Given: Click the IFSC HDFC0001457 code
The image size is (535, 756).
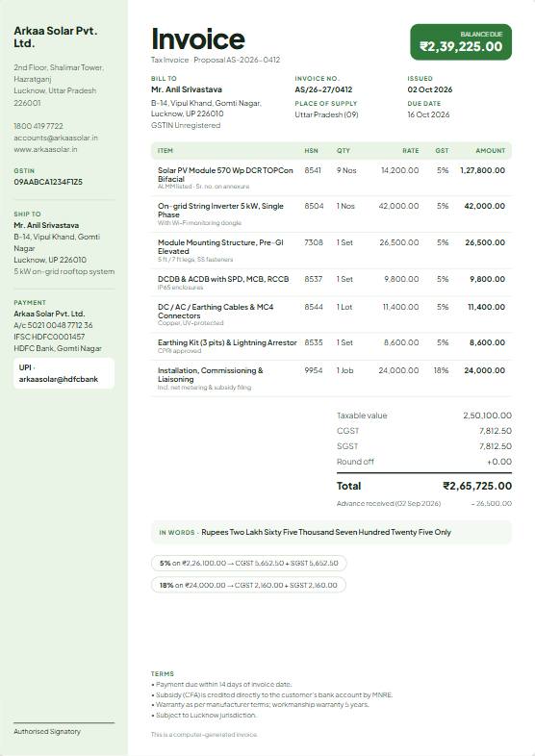Looking at the screenshot, I should pos(49,337).
